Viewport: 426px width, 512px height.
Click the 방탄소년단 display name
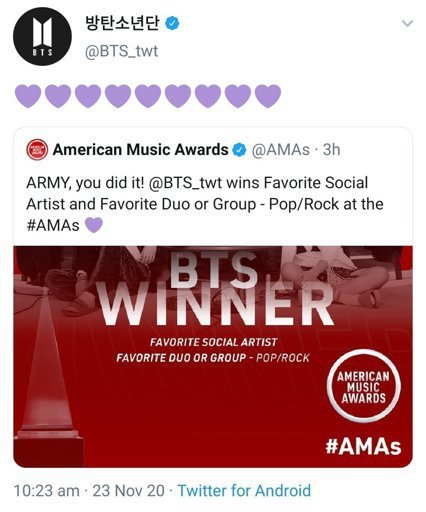123,23
